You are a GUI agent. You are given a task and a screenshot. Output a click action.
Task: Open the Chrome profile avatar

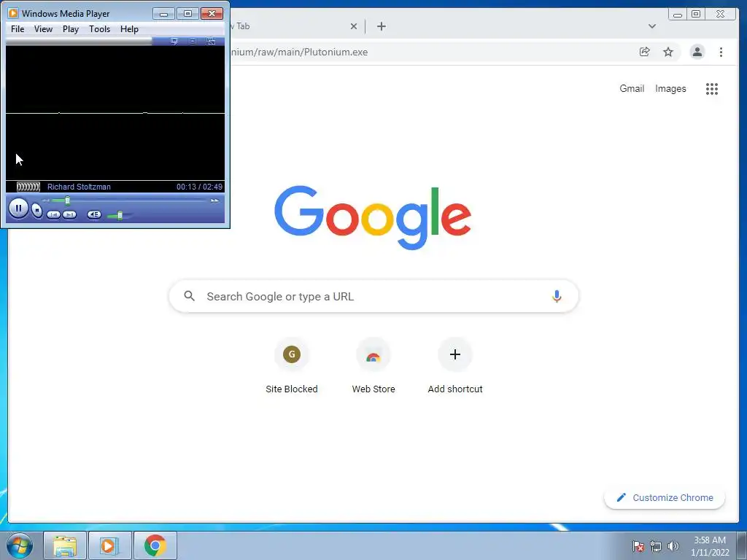(697, 52)
